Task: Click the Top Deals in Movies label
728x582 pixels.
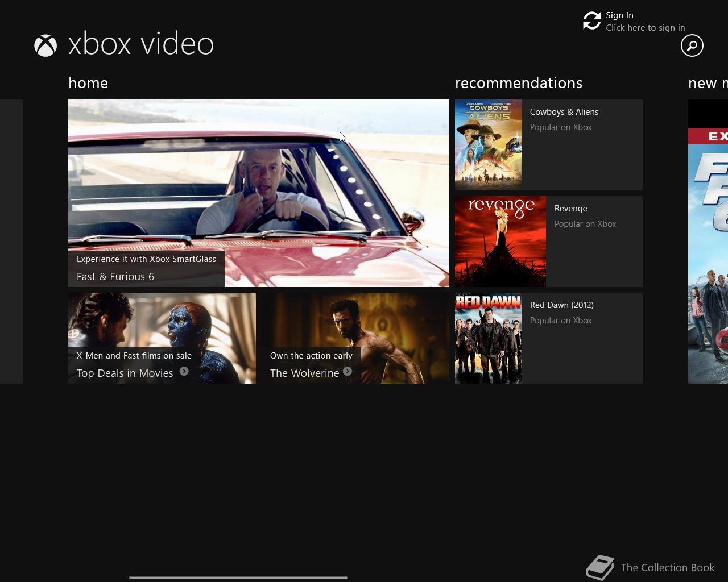Action: [125, 373]
